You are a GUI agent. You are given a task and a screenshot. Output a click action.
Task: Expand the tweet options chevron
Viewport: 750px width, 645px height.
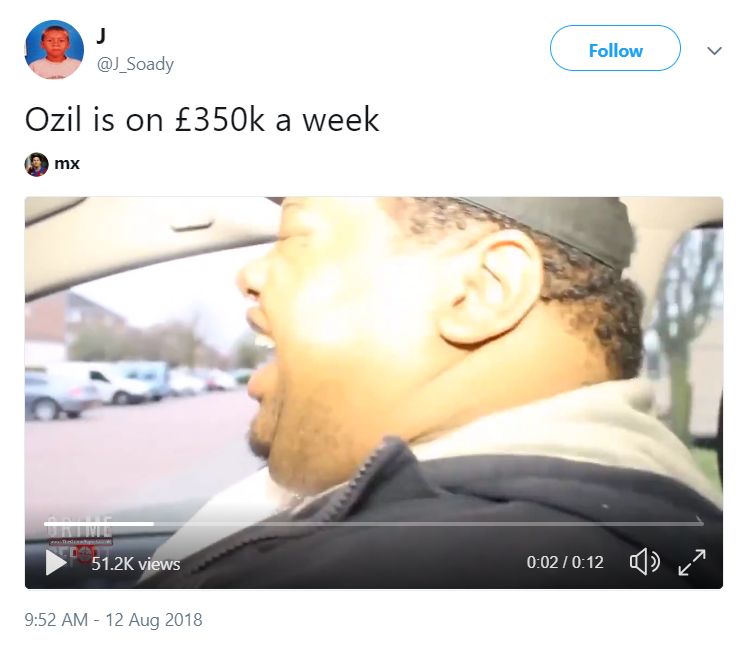pos(714,50)
